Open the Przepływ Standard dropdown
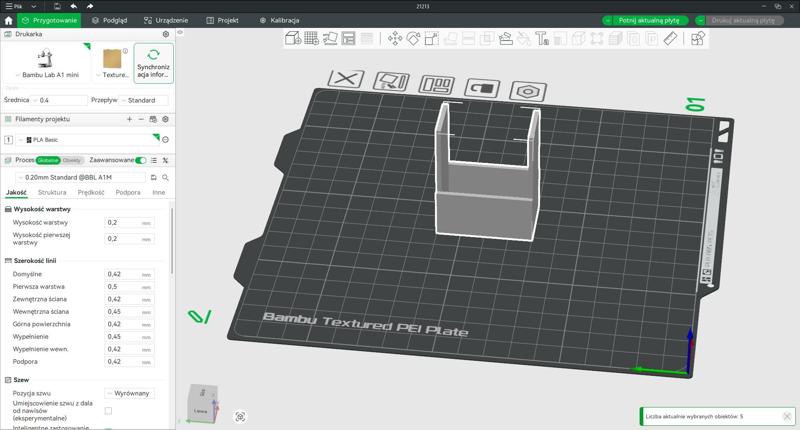Screen dimensions: 800x430 tap(143, 100)
